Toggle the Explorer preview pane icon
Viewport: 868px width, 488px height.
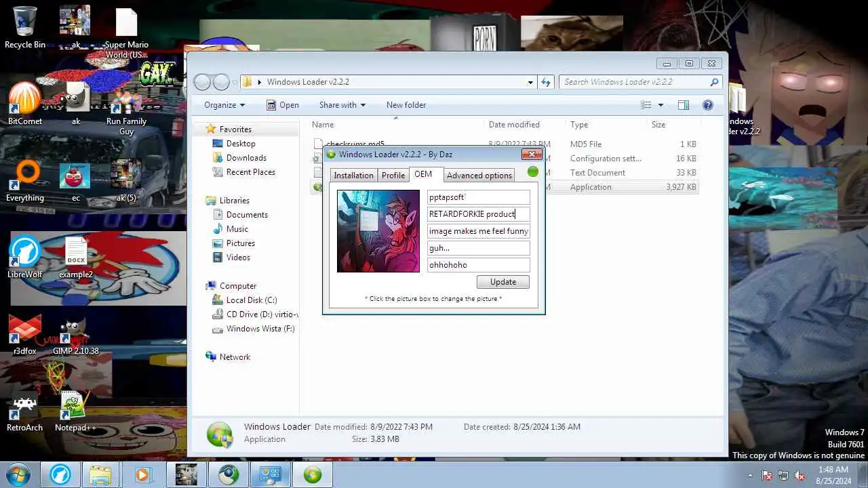684,105
